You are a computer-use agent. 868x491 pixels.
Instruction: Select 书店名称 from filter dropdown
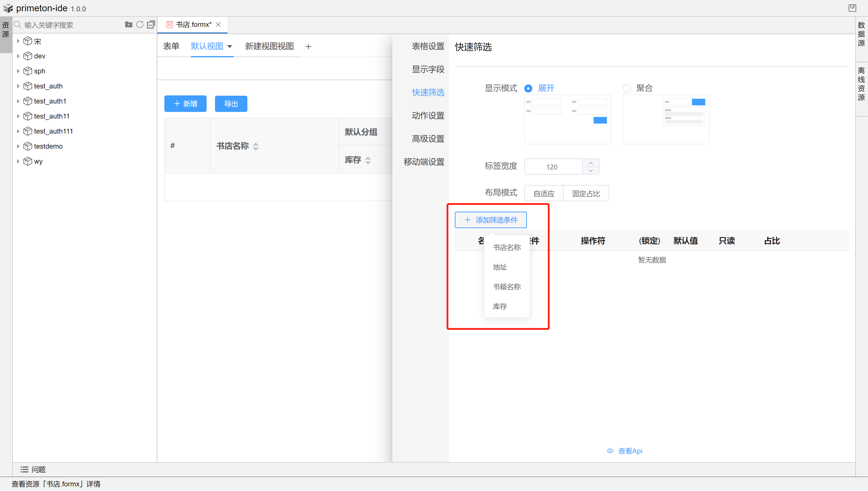tap(507, 248)
